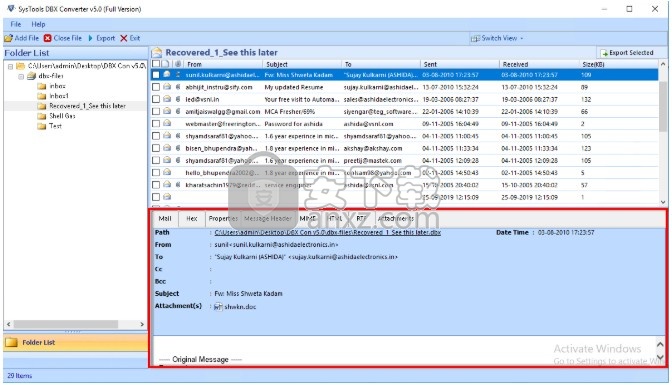Click the folder tree scroll right arrow
Image resolution: width=672 pixels, height=385 pixels.
coord(142,324)
